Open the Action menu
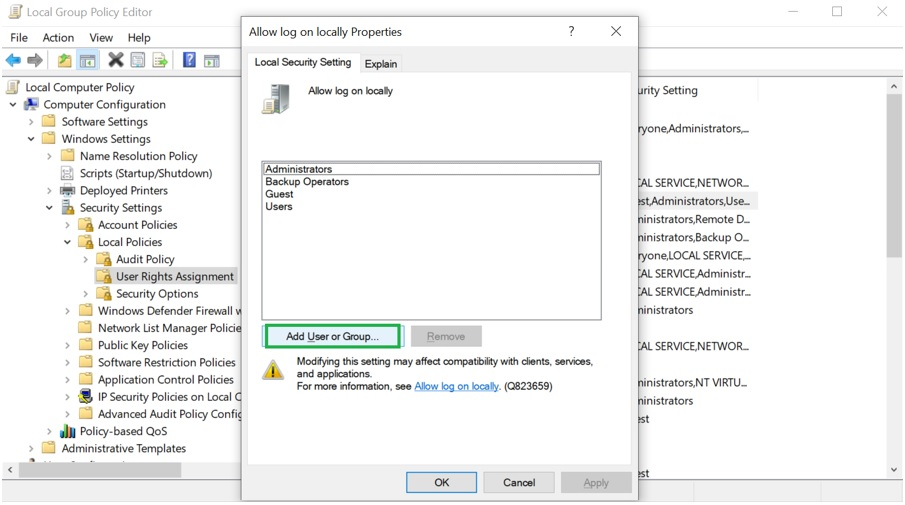The width and height of the screenshot is (905, 505). 58,38
